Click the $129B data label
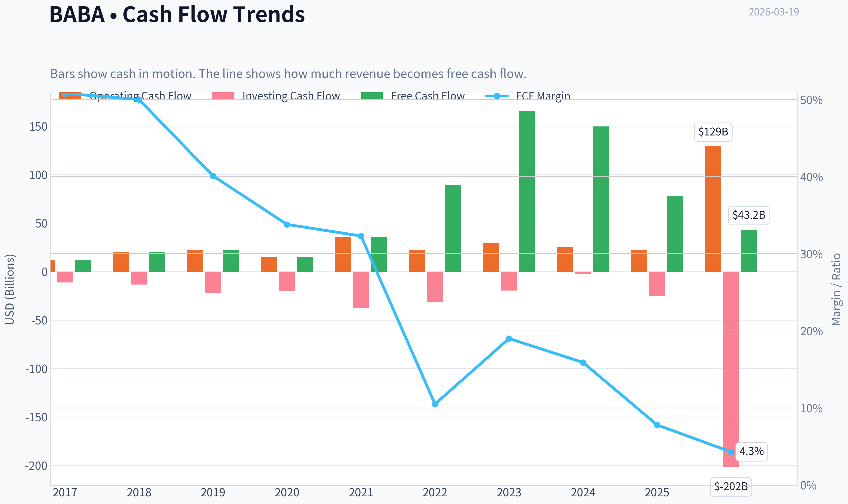The image size is (848, 504). click(x=713, y=132)
